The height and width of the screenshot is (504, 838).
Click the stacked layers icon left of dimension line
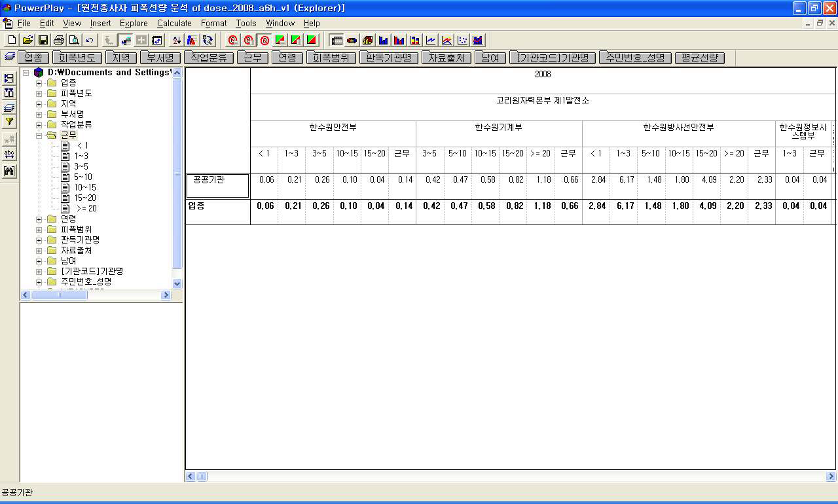9,57
